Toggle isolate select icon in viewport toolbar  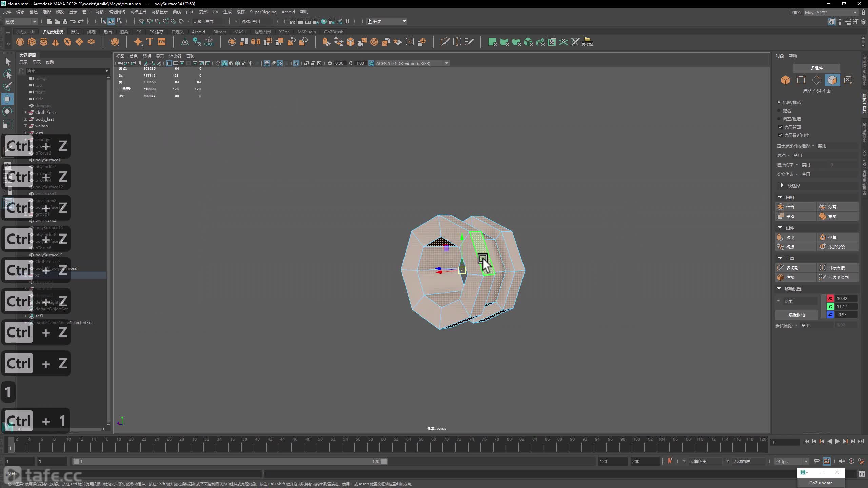pos(296,63)
